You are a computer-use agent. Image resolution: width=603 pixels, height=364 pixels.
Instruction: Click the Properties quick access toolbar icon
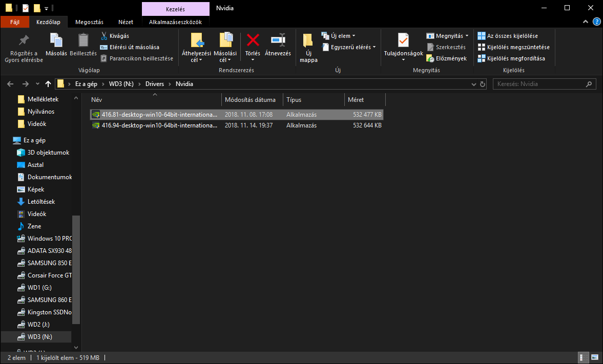tap(26, 8)
